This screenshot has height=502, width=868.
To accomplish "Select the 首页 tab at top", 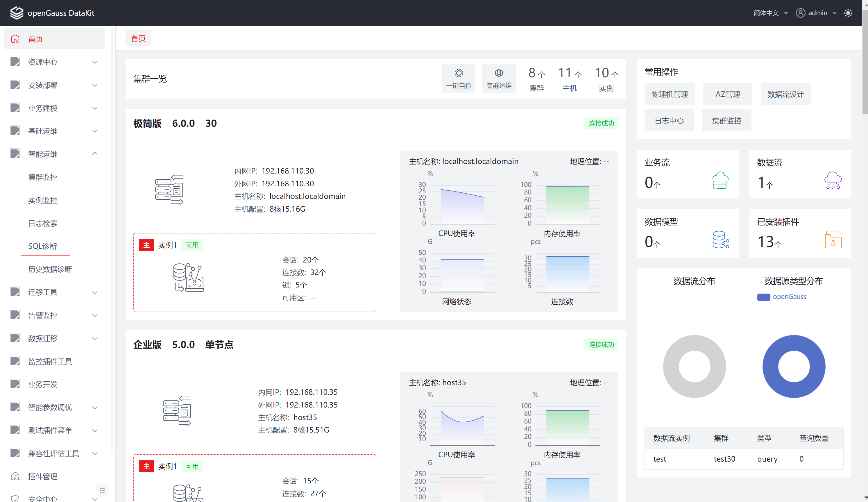I will point(138,39).
